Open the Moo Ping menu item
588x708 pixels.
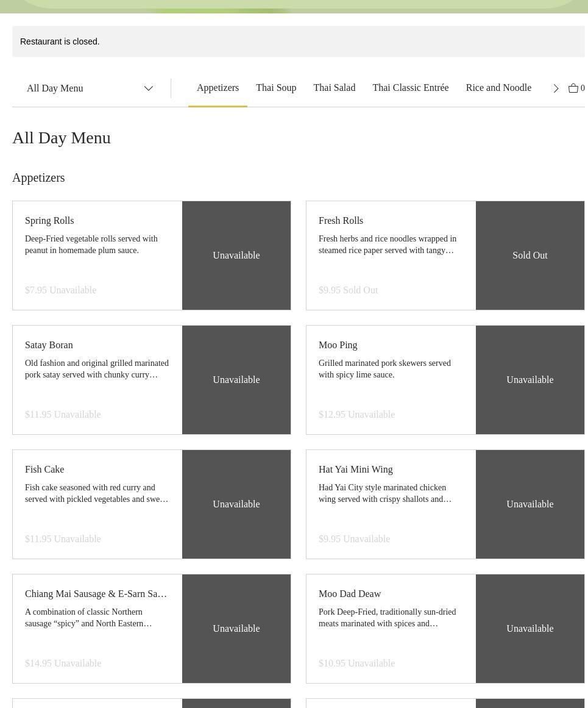(x=338, y=345)
